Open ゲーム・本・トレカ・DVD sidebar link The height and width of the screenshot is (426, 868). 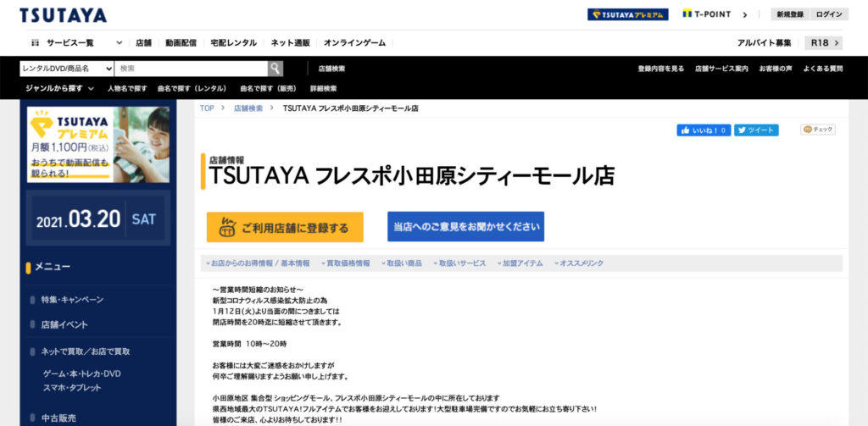point(82,373)
